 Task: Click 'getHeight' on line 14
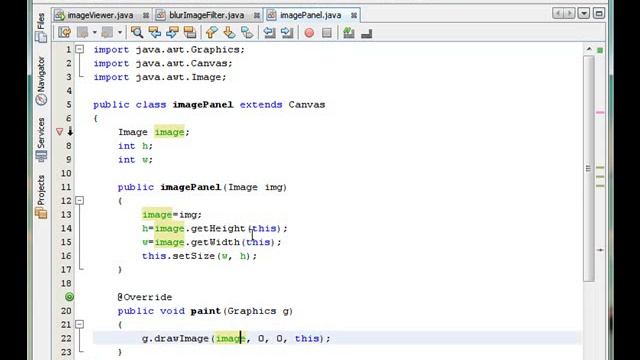(218, 228)
